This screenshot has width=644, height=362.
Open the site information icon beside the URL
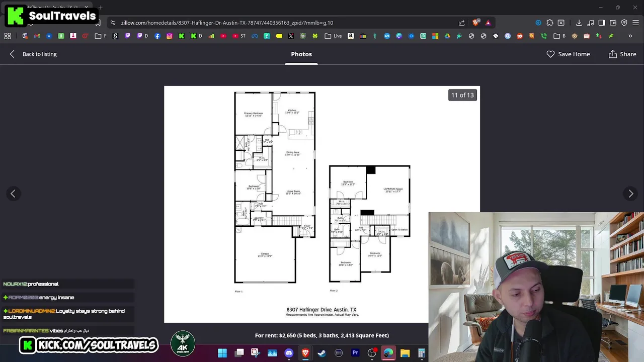[113, 23]
